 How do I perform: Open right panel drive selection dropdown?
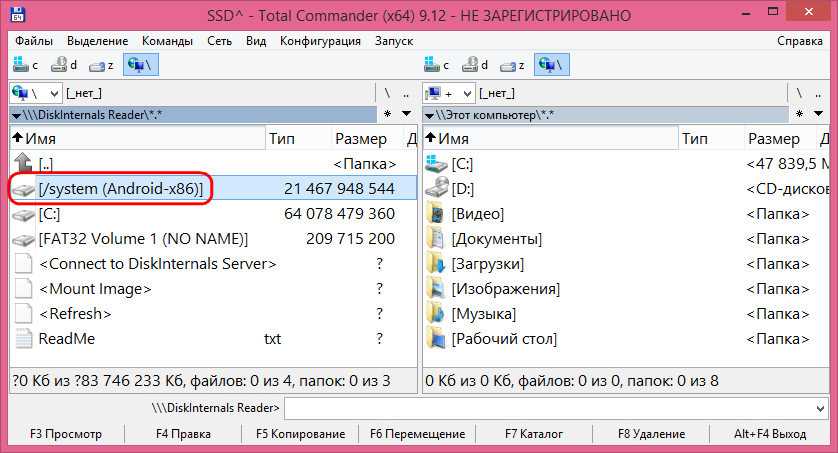(x=449, y=93)
